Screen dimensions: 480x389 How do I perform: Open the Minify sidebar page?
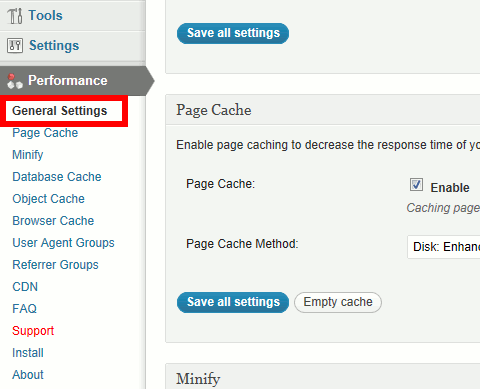coord(28,155)
